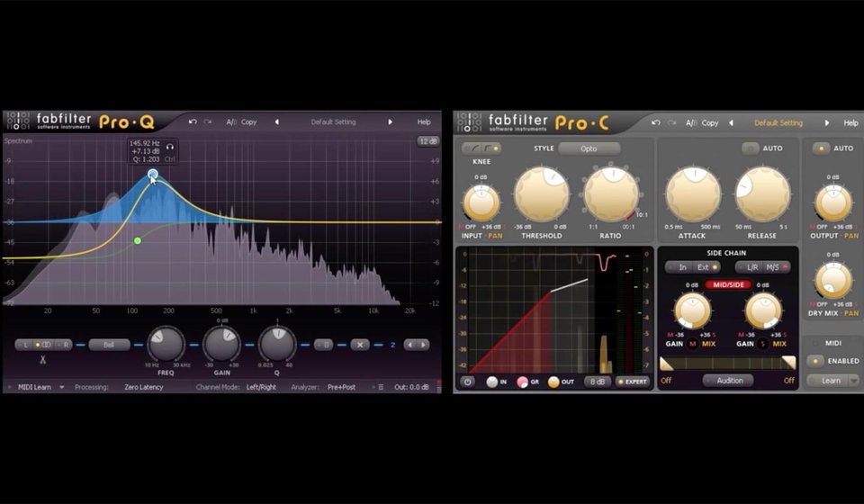Open Help menu in Pro-Q
Viewport: 864px width, 504px height.
click(424, 121)
